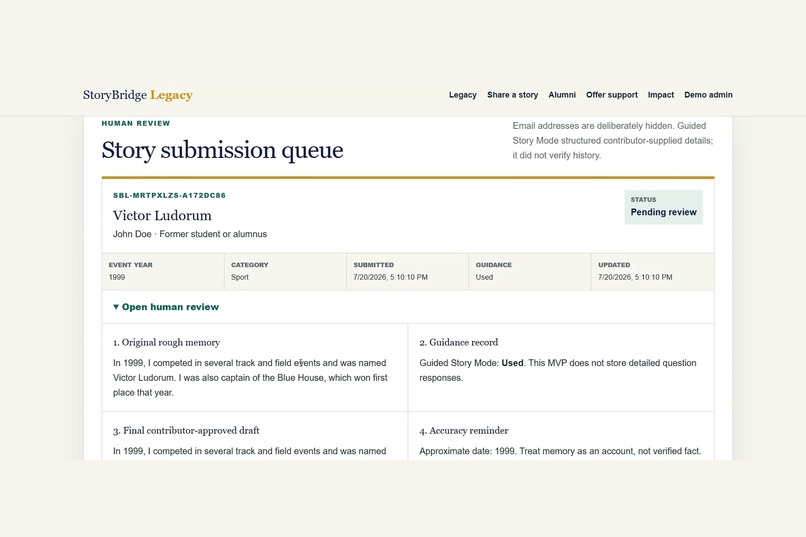Navigate to Offer support
This screenshot has width=806, height=537.
pos(612,95)
